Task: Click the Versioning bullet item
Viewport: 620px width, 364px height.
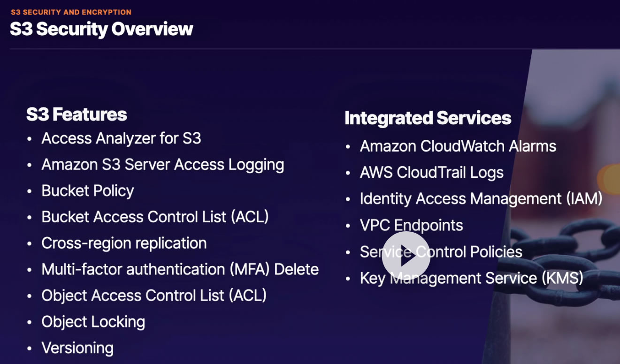Action: (77, 348)
